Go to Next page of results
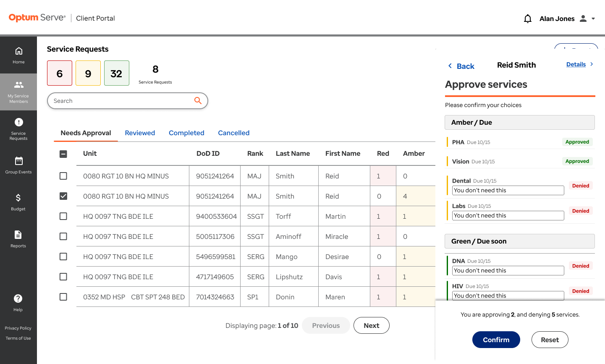 click(372, 325)
